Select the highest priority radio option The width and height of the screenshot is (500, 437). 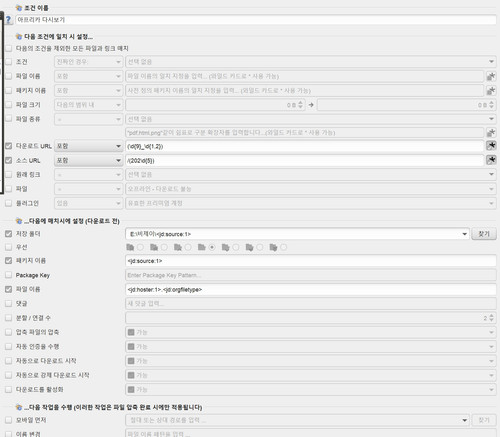coord(284,247)
